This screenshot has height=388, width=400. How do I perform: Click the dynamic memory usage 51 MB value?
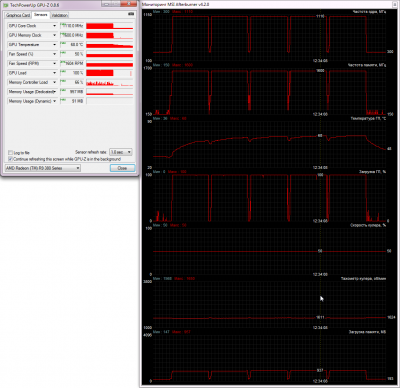point(72,101)
